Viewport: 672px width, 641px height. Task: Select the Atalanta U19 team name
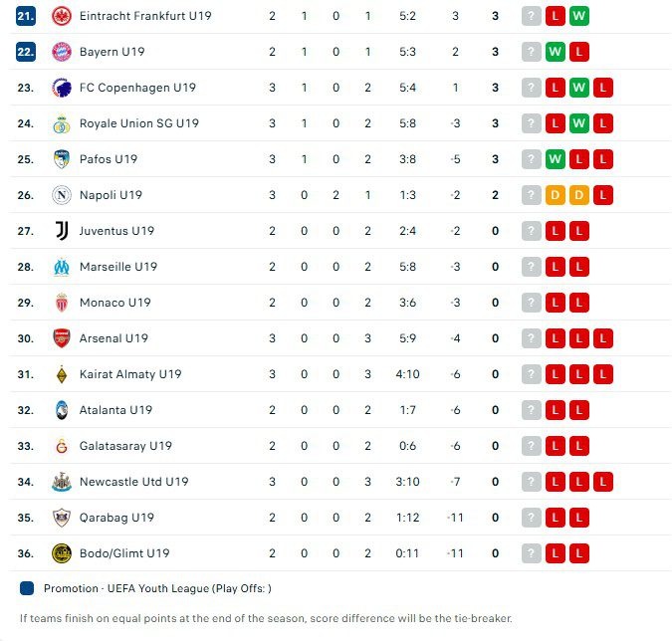coord(115,410)
